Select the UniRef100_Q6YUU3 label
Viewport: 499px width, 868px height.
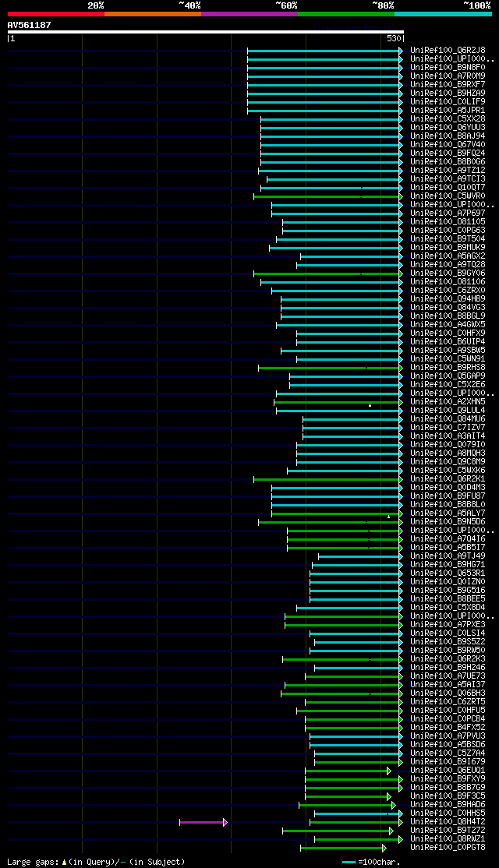448,127
